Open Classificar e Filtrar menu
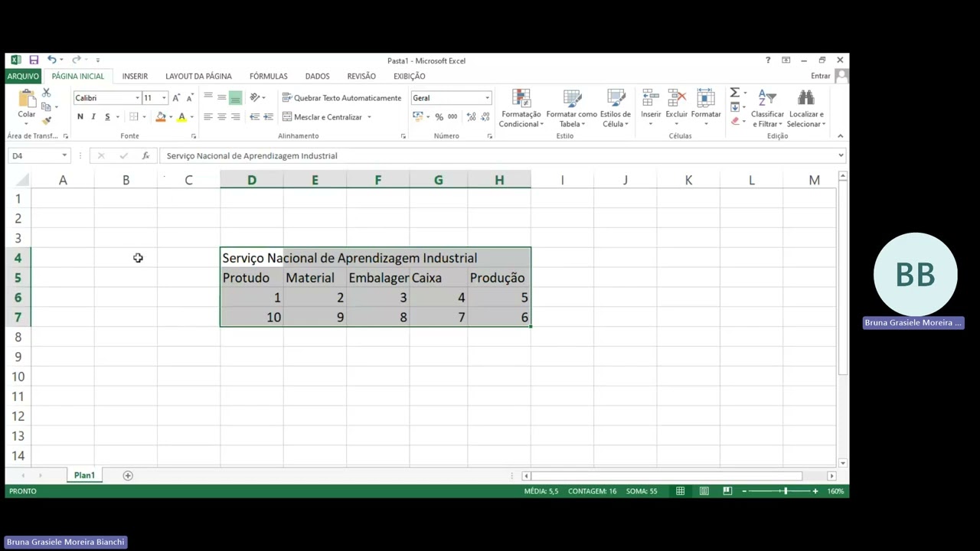 pos(767,109)
